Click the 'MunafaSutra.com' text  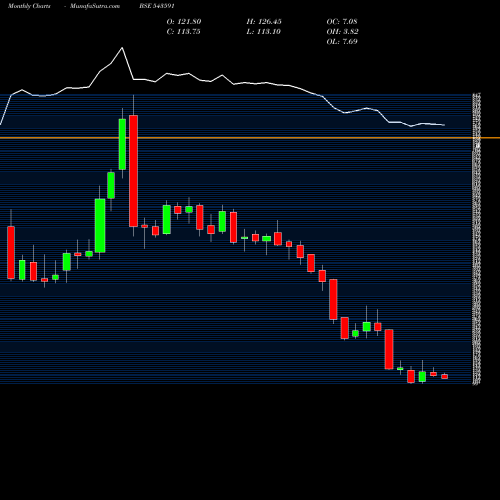point(95,6)
